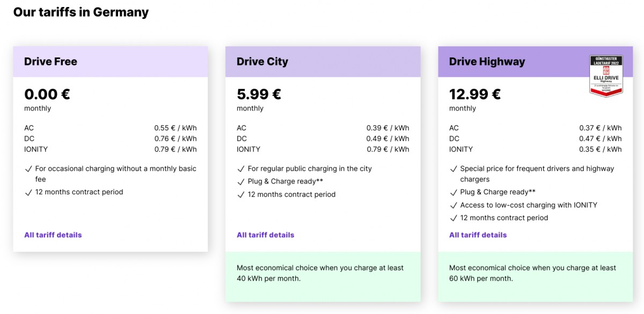
Task: Open "All tariff details" for Drive Free
Action: click(53, 235)
